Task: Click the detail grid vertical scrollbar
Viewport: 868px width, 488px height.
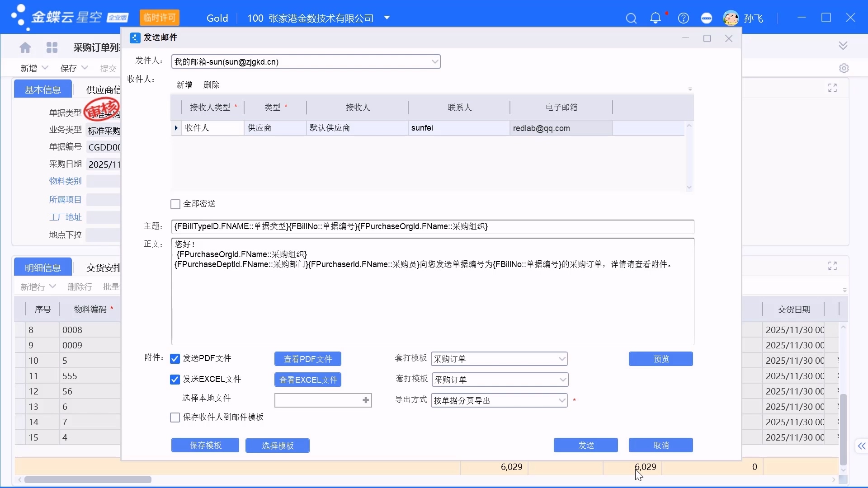Action: coord(843,429)
